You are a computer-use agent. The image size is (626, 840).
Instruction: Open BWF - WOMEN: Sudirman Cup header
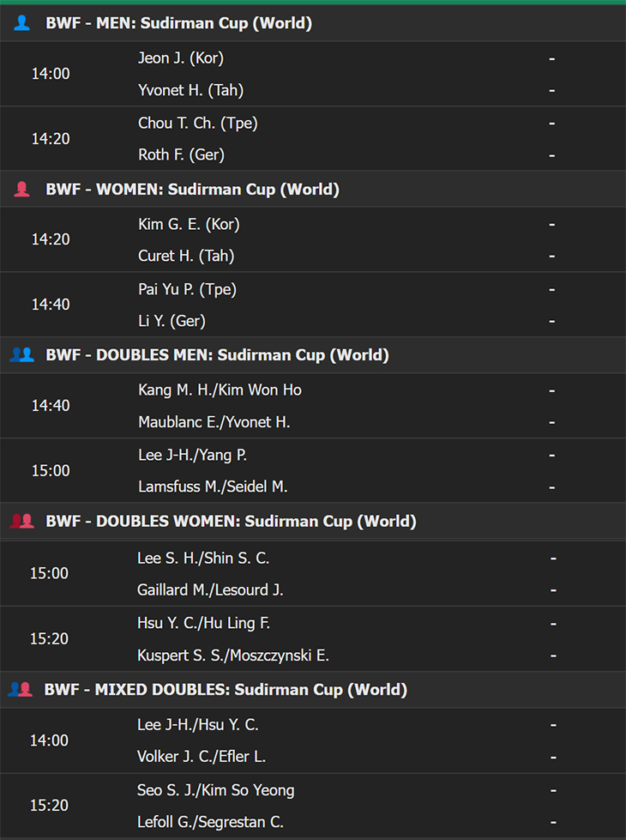click(x=313, y=189)
